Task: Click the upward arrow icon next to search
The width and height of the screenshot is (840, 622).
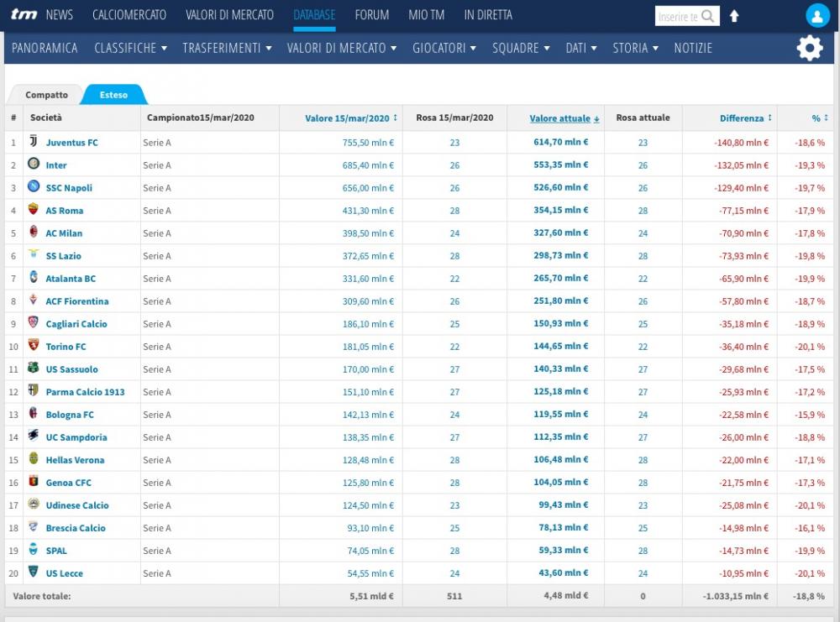Action: click(x=734, y=16)
